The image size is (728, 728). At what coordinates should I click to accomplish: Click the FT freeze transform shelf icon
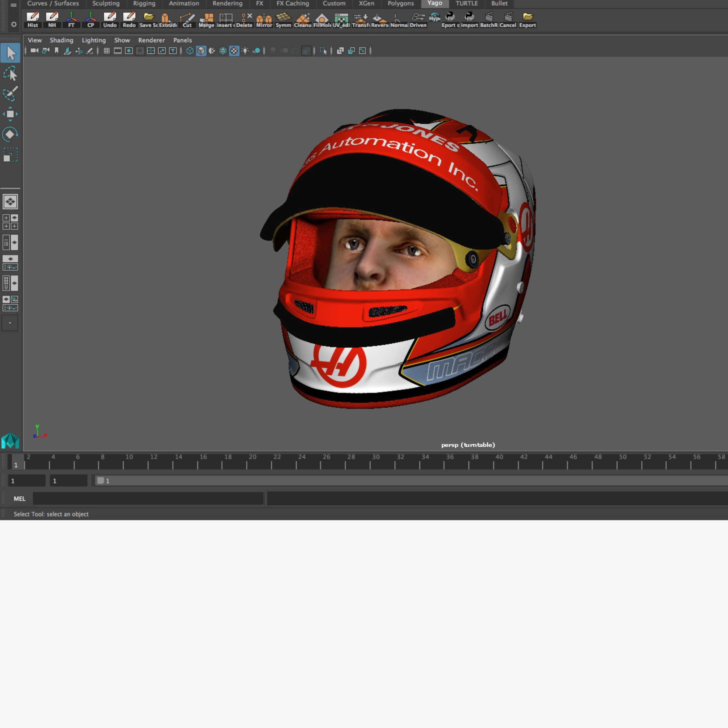point(71,20)
